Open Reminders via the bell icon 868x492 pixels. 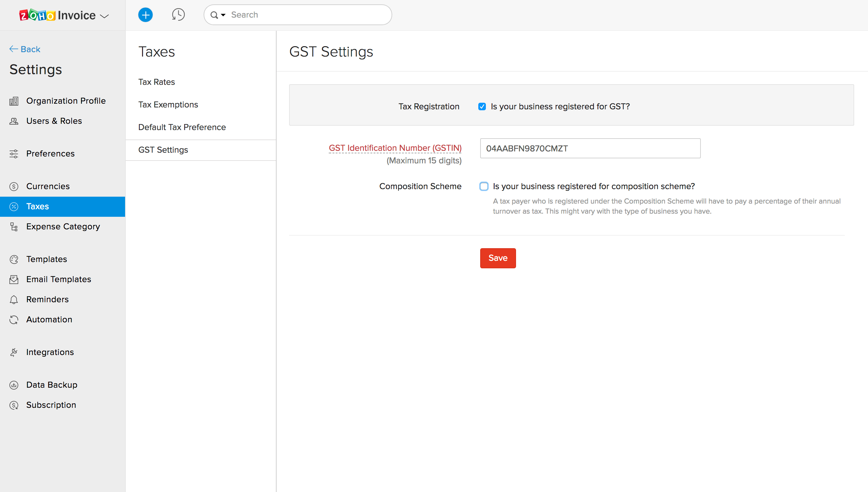[x=14, y=299]
